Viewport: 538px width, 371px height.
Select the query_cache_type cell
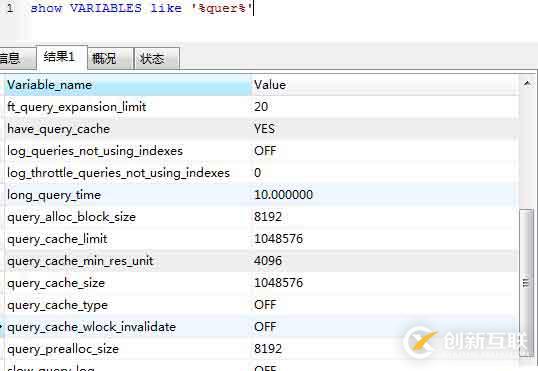[128, 305]
